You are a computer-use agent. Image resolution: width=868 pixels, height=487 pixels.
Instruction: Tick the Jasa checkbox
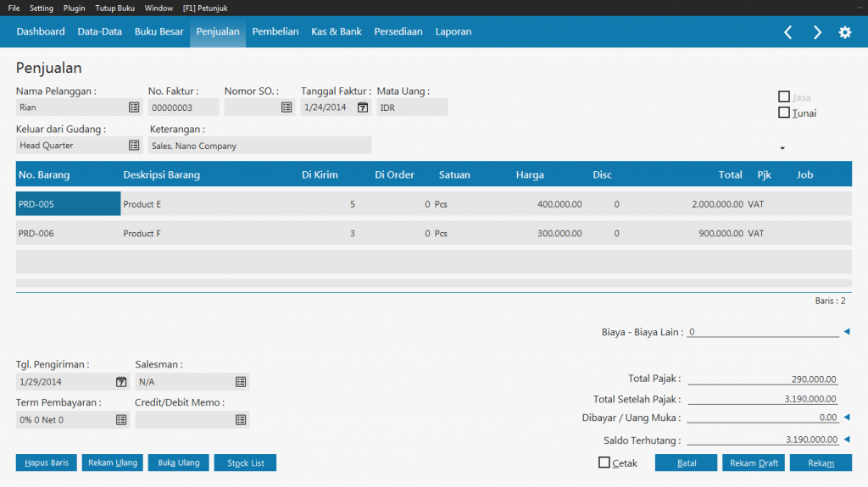point(784,97)
